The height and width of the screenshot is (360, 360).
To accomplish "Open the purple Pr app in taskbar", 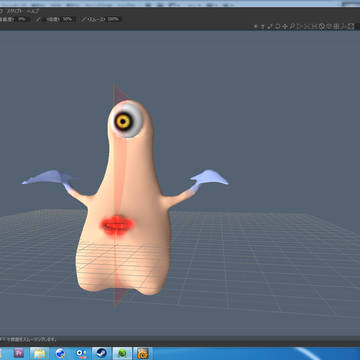I will [x=19, y=353].
